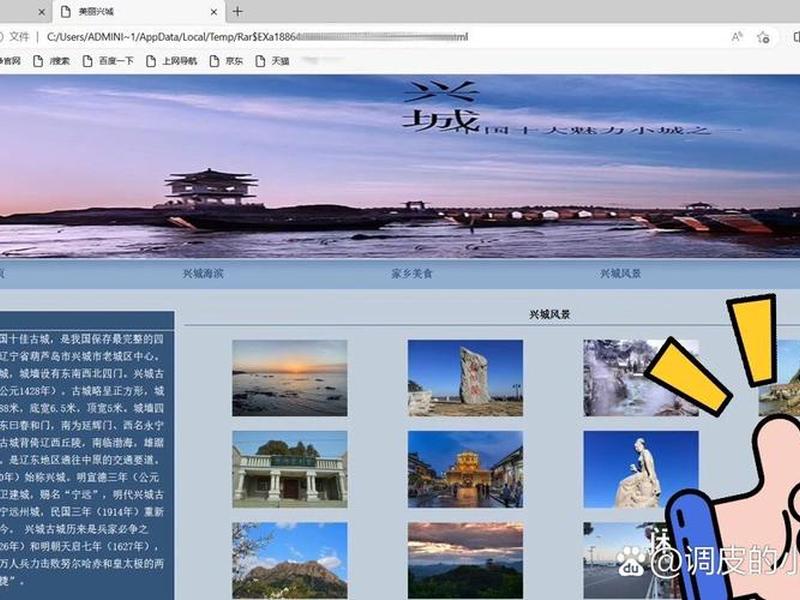Open the mountain with blue sky thumbnail

point(290,560)
